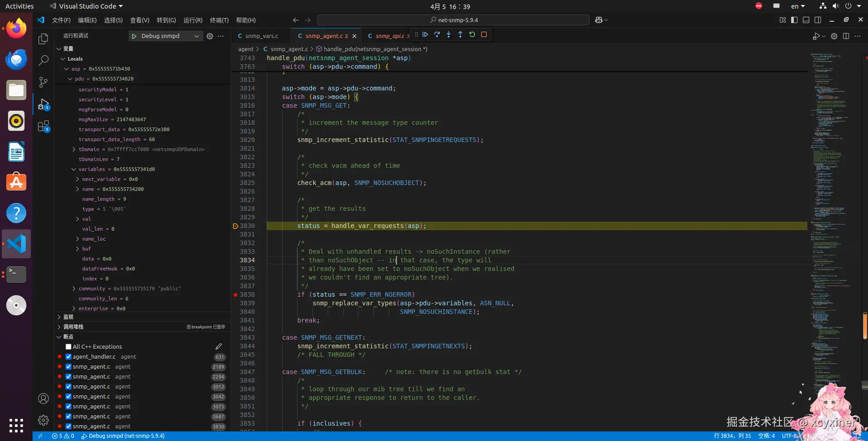Screen dimensions: 868x441
Task: Switch to the snmp_vars.c editor tab
Action: (x=261, y=36)
